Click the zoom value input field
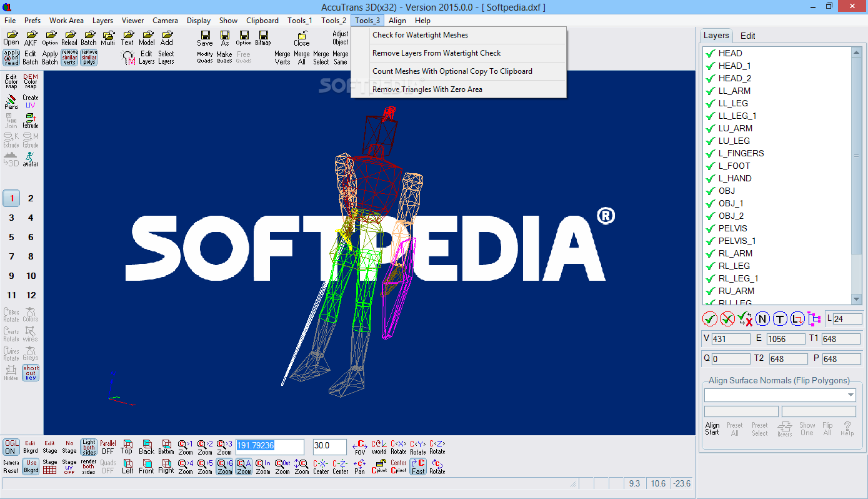This screenshot has width=868, height=499. 270,446
